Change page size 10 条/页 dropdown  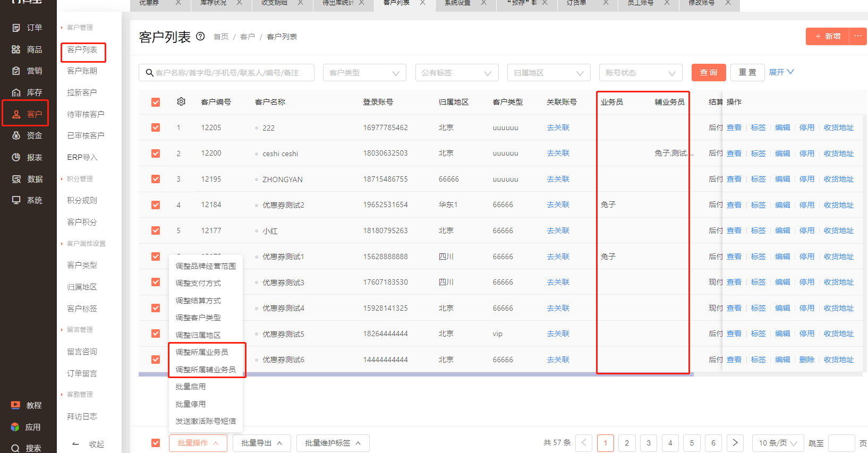[x=778, y=443]
